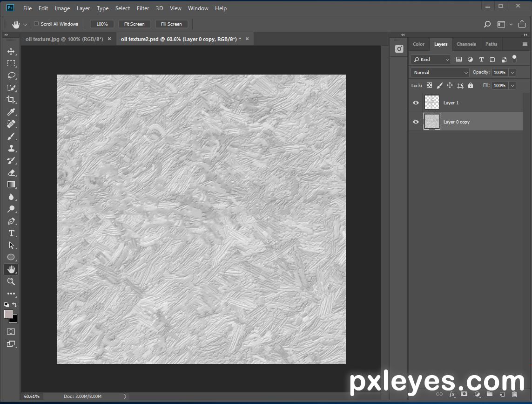Toggle the layer filtering switch on or off
This screenshot has width=532, height=404.
click(x=514, y=58)
